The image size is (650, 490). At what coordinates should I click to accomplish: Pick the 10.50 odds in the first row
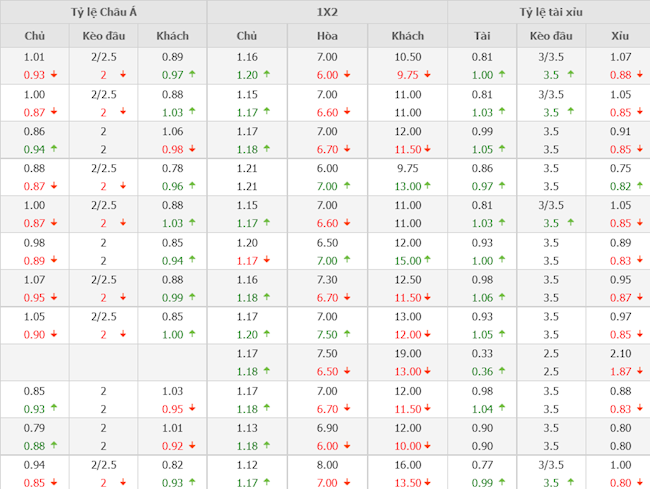pyautogui.click(x=407, y=57)
